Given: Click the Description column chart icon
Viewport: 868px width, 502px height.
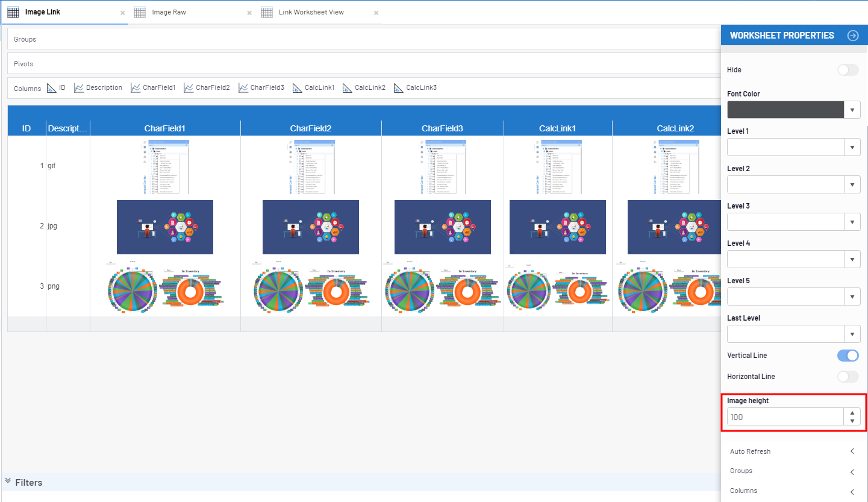Looking at the screenshot, I should click(79, 88).
